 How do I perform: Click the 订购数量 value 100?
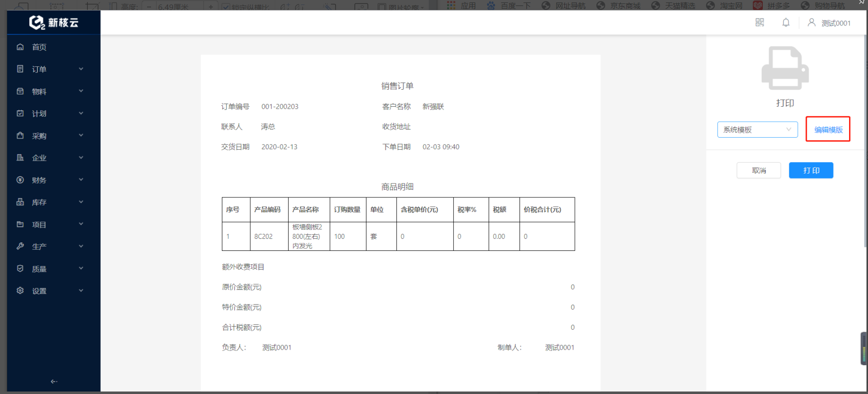340,236
